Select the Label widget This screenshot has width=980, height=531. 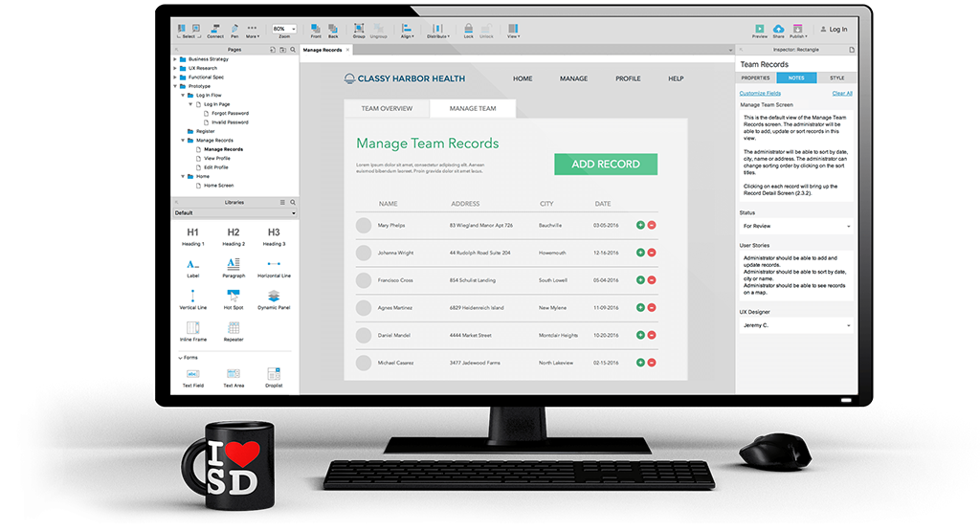tap(193, 269)
